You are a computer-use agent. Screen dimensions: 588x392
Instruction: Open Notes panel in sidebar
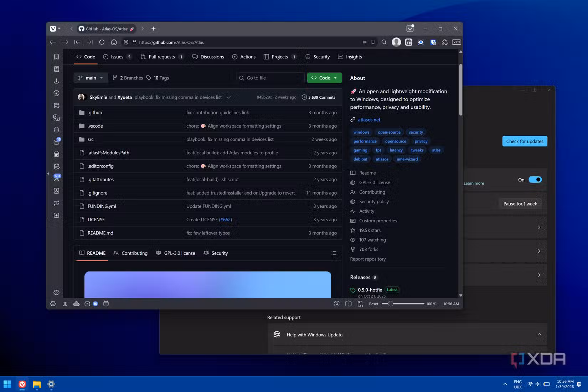click(x=56, y=105)
